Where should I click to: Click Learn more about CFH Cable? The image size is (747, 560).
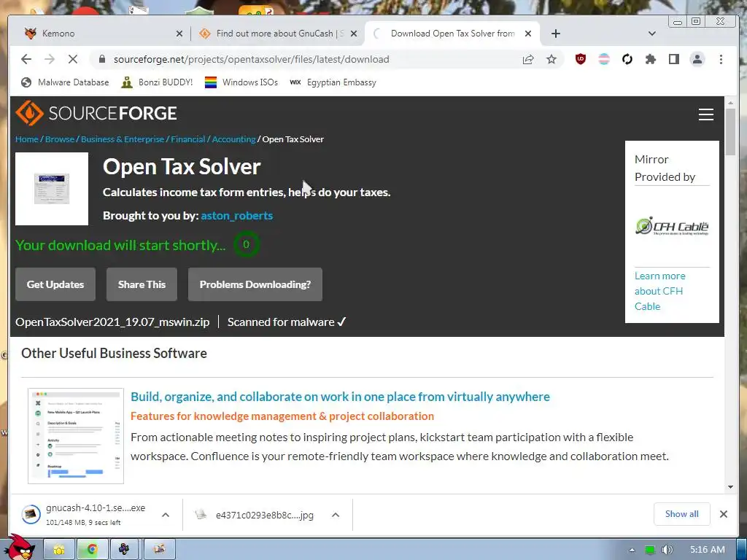click(659, 291)
